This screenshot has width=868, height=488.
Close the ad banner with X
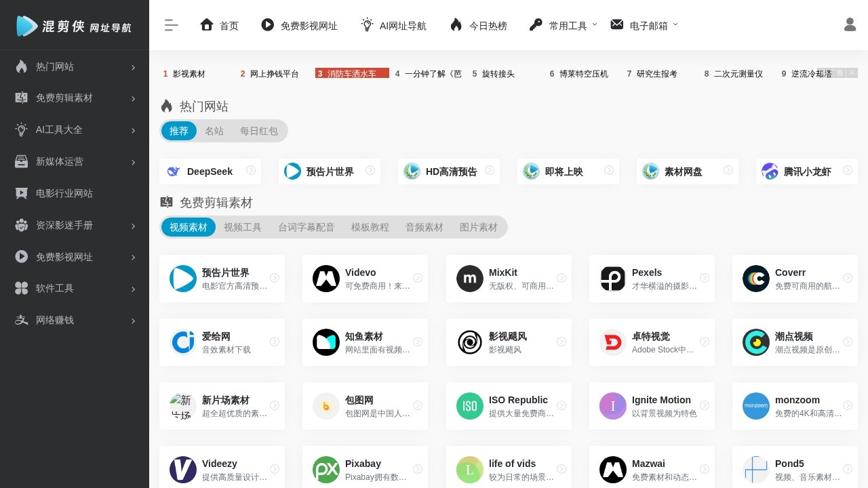pos(852,73)
